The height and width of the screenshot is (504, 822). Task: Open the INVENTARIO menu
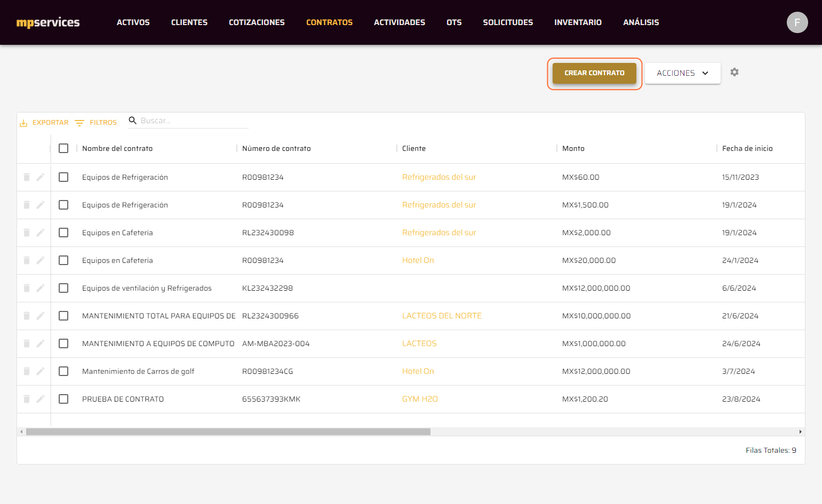click(578, 22)
